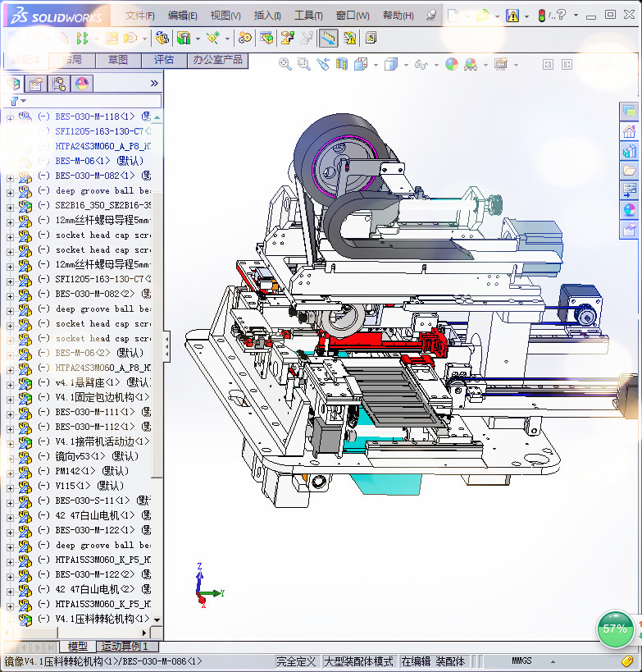Switch to the 运动算例1 tab
Image resolution: width=642 pixels, height=672 pixels.
[x=125, y=647]
